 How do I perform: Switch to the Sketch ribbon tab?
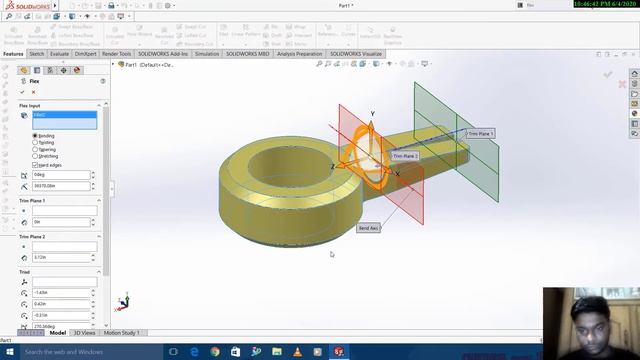click(x=37, y=54)
